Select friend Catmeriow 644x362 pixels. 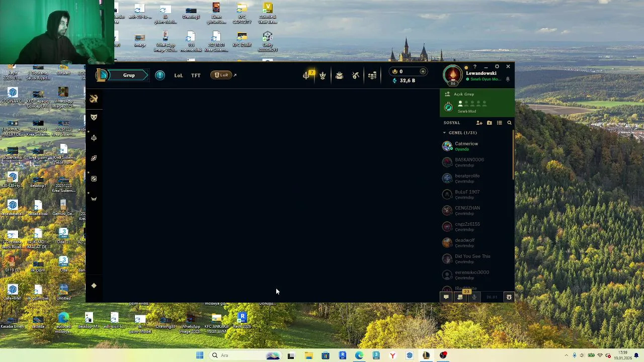pos(476,146)
